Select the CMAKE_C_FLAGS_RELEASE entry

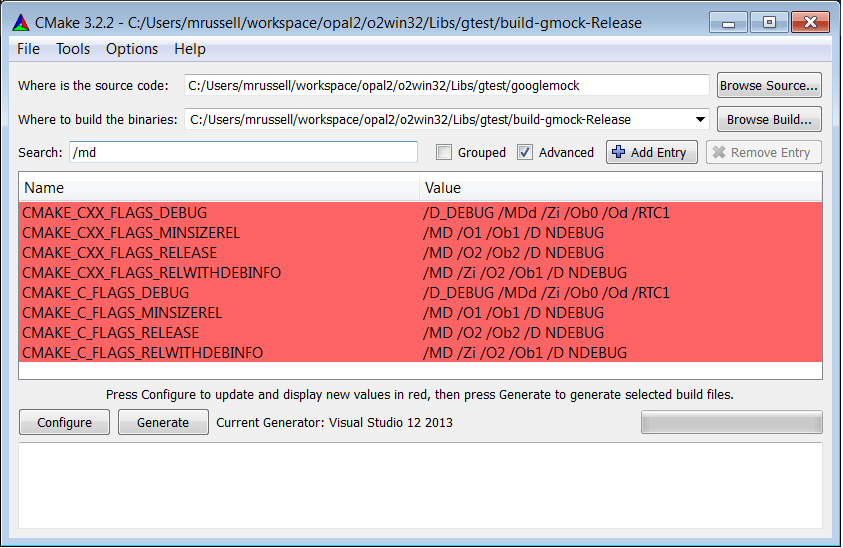pyautogui.click(x=110, y=332)
